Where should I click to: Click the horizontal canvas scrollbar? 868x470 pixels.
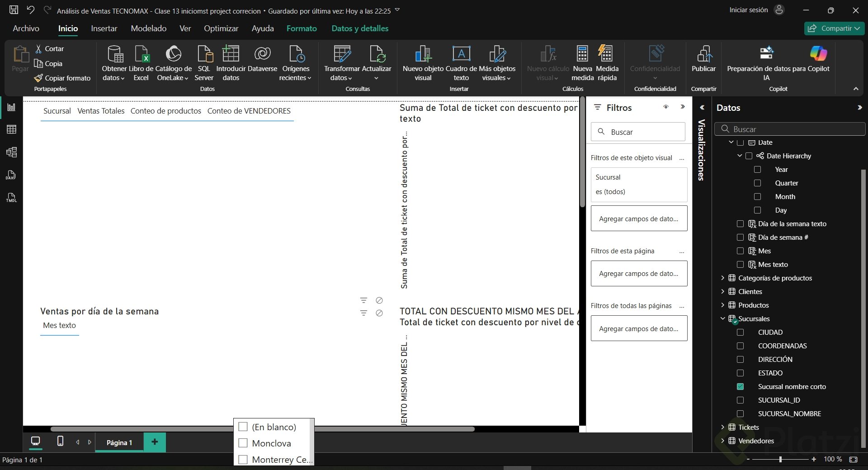[262, 429]
